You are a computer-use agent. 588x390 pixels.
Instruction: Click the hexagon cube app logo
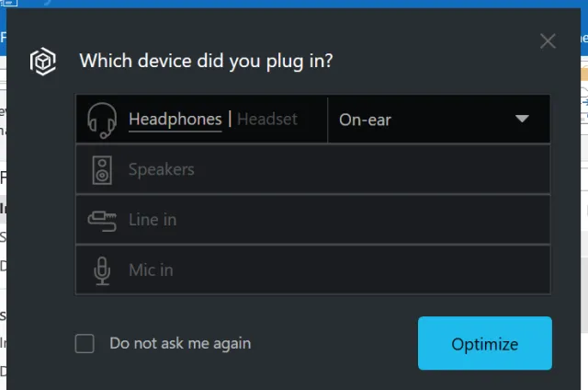tap(42, 61)
